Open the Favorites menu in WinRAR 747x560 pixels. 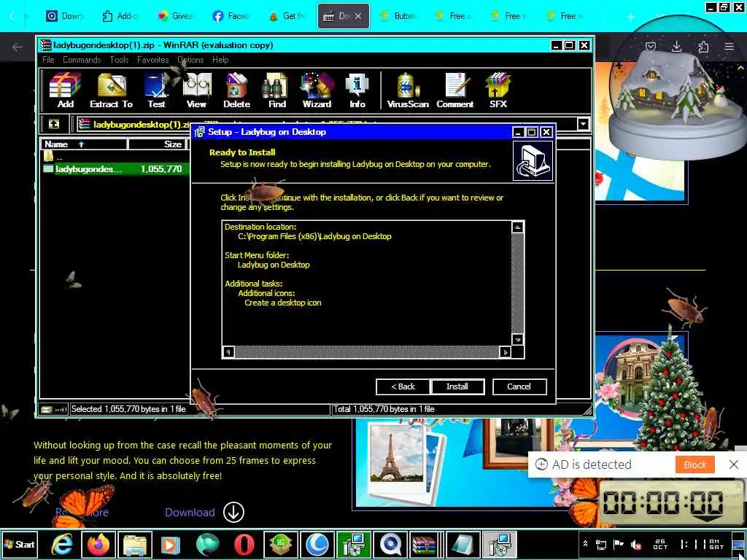(x=153, y=60)
